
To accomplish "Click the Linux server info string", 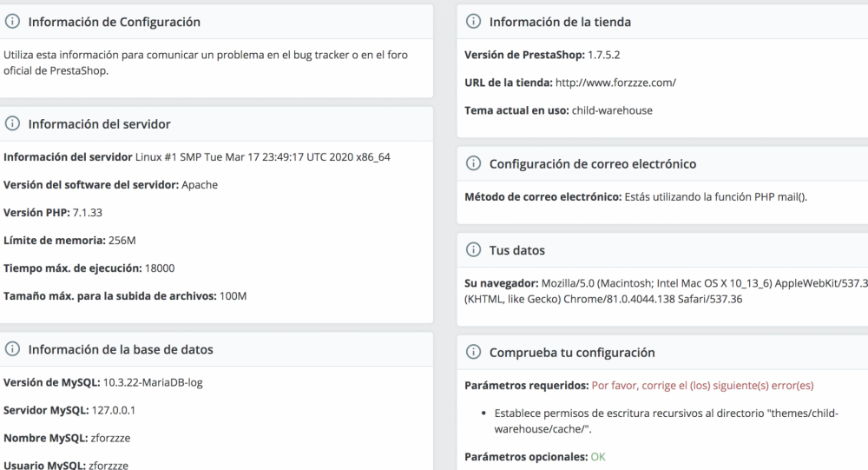I will click(262, 157).
